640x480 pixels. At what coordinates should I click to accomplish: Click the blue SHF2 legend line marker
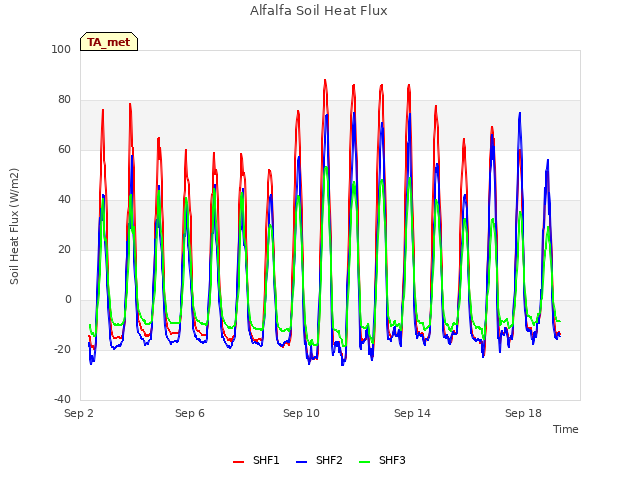[301, 462]
